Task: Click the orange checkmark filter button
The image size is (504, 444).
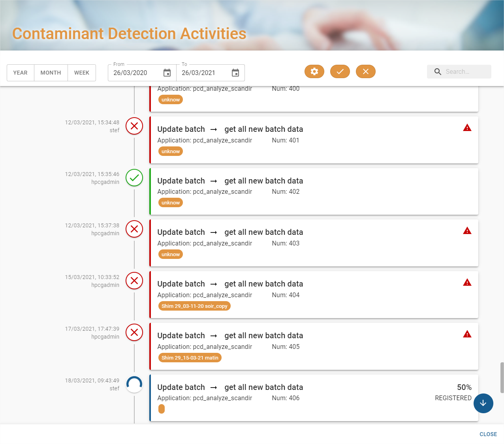Action: click(x=340, y=71)
